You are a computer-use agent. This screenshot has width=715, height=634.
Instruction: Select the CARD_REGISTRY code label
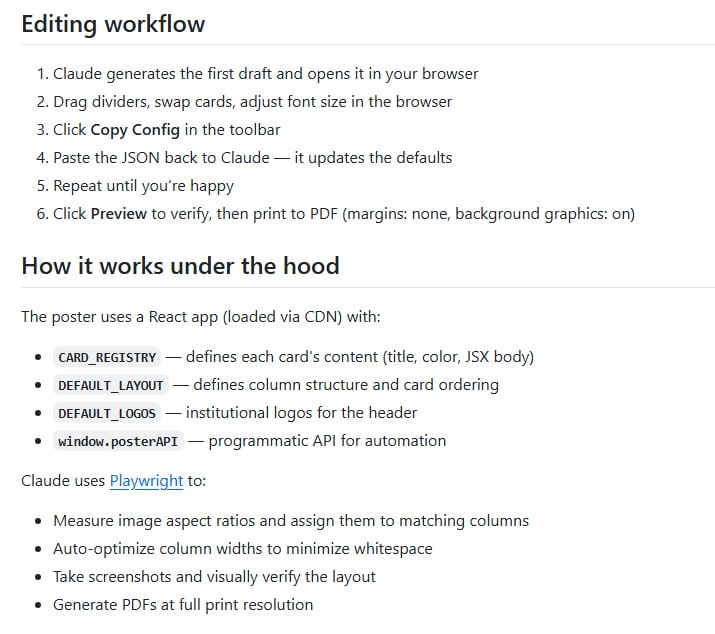coord(107,357)
